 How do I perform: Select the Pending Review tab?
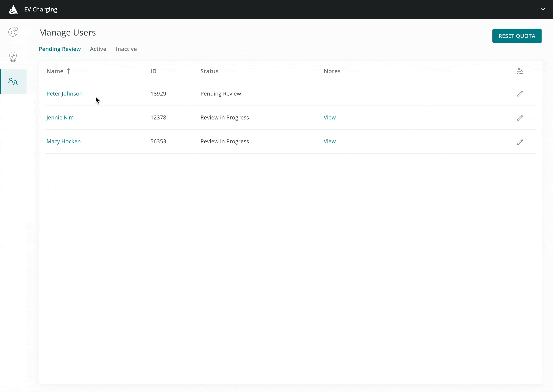(60, 49)
